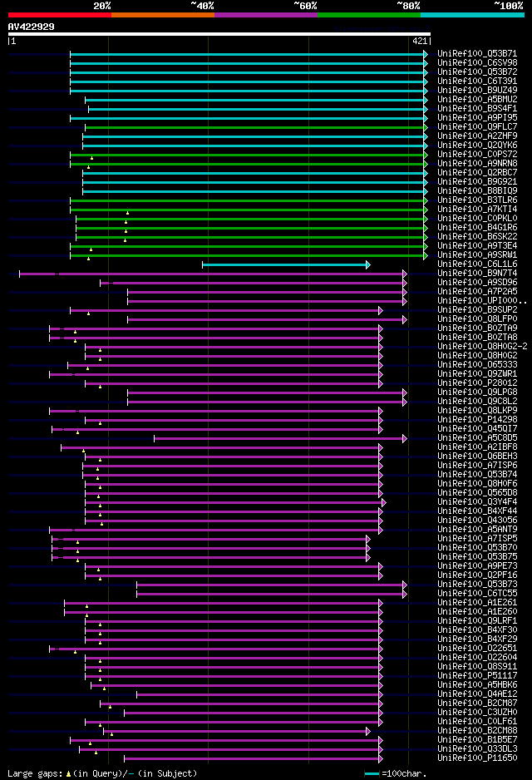Click the 'Large gaps' legend text
The image size is (532, 780).
(34, 773)
